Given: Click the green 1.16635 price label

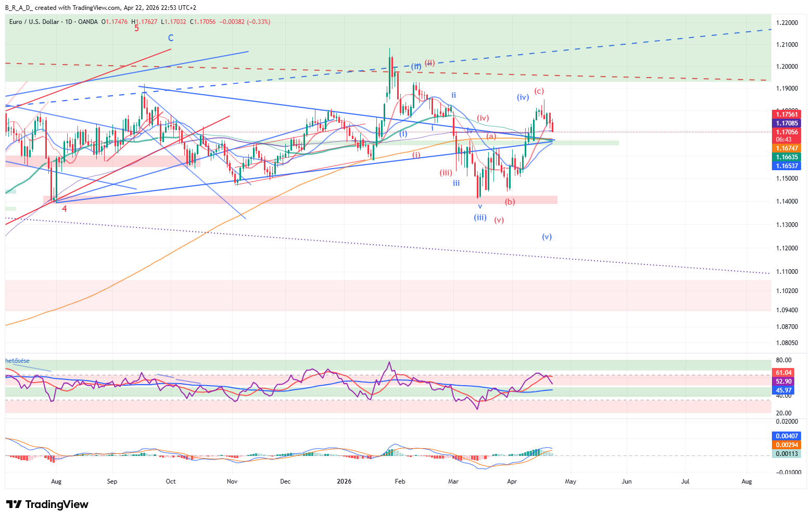Looking at the screenshot, I should tap(786, 157).
